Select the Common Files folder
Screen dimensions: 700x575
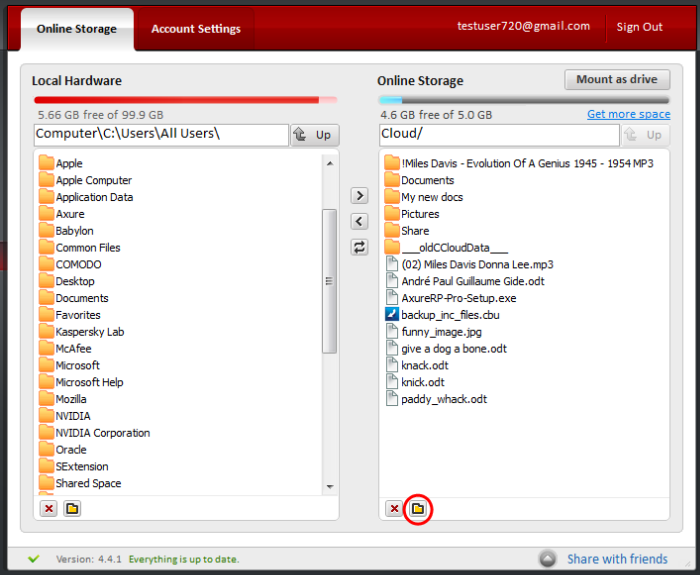[79, 247]
